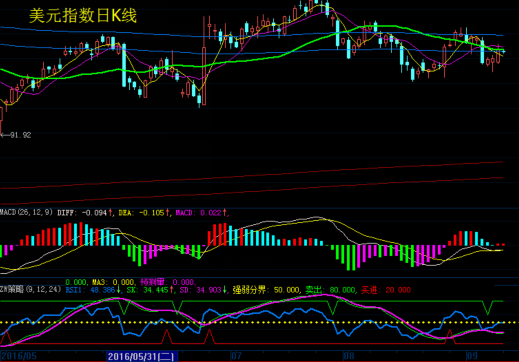Click the 卖出 80.000 sell threshold label

(x=330, y=290)
